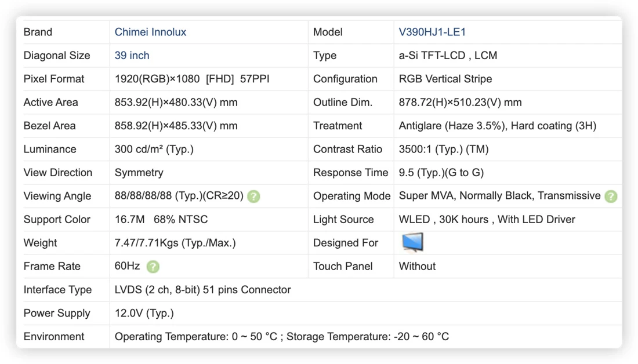
Task: Click the WLED light source description
Action: click(x=487, y=220)
